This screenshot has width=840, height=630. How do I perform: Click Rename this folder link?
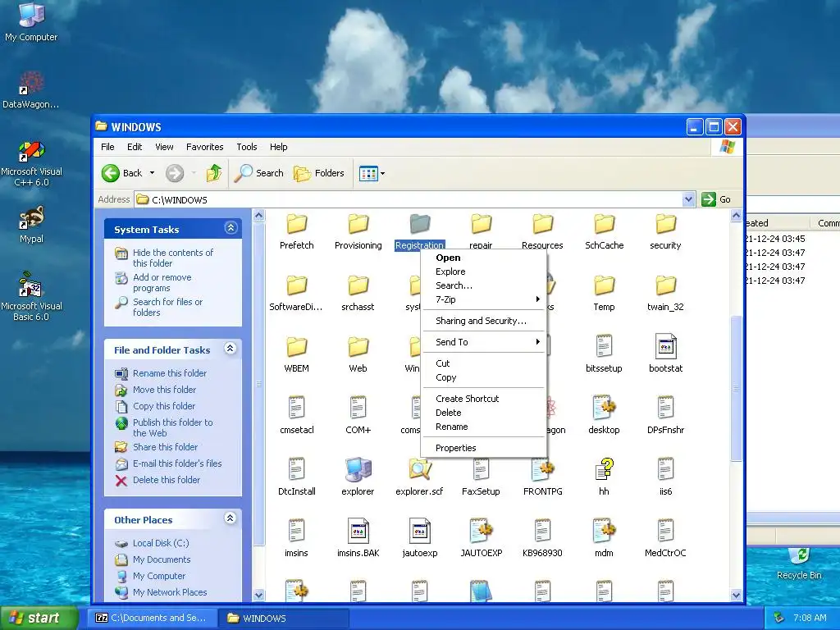tap(169, 373)
